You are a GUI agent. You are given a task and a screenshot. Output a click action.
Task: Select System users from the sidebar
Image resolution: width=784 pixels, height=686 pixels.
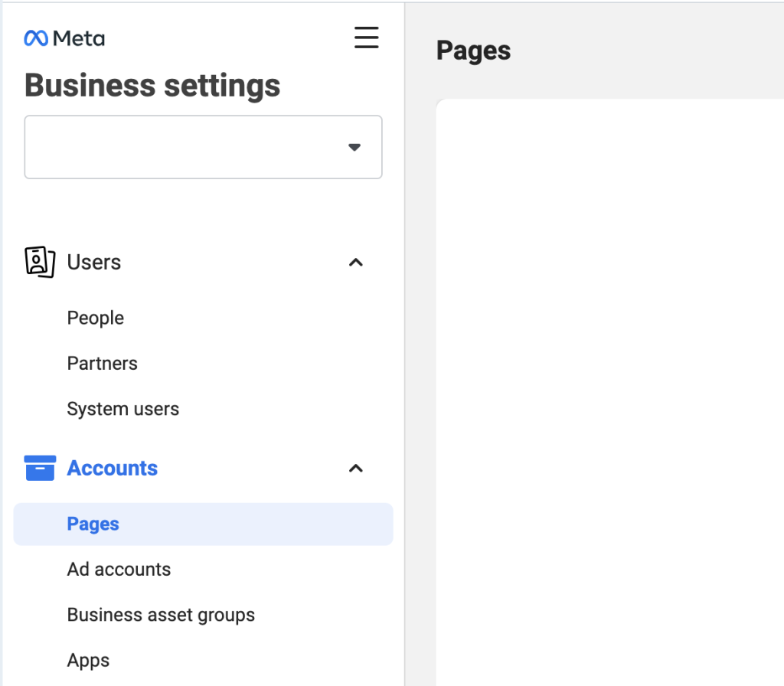click(x=122, y=409)
